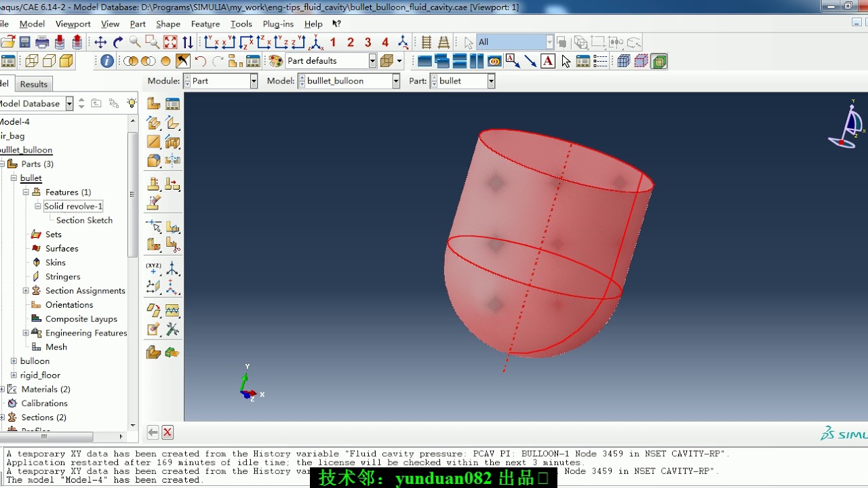Screen dimensions: 868x488
Task: Click the Create Arrow Annotation icon
Action: pyautogui.click(x=530, y=61)
